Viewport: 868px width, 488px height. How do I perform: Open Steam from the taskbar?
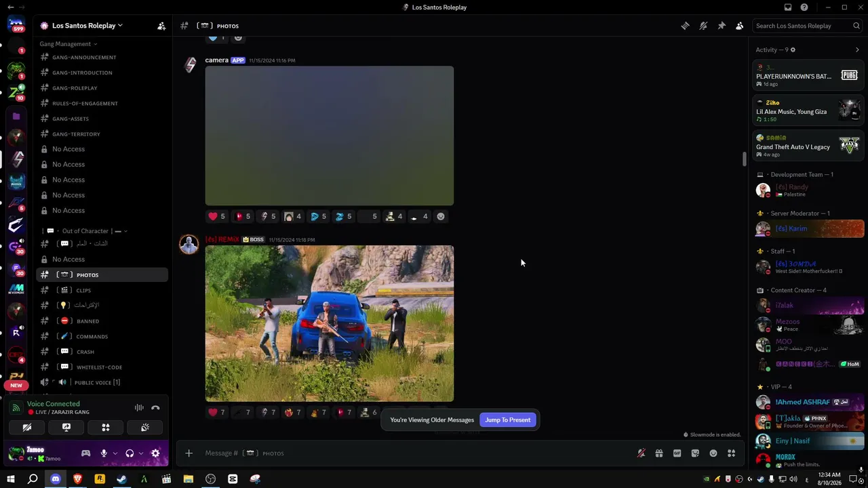click(121, 479)
